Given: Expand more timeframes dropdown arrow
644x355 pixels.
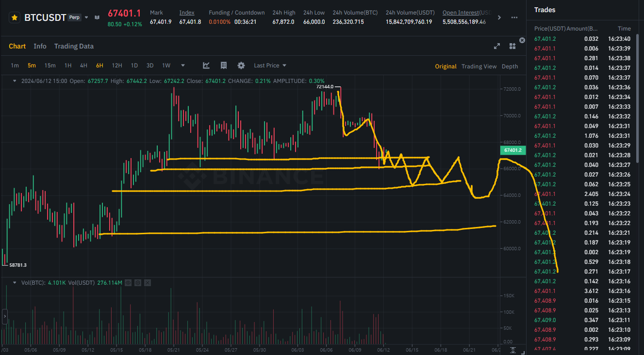Looking at the screenshot, I should (183, 65).
